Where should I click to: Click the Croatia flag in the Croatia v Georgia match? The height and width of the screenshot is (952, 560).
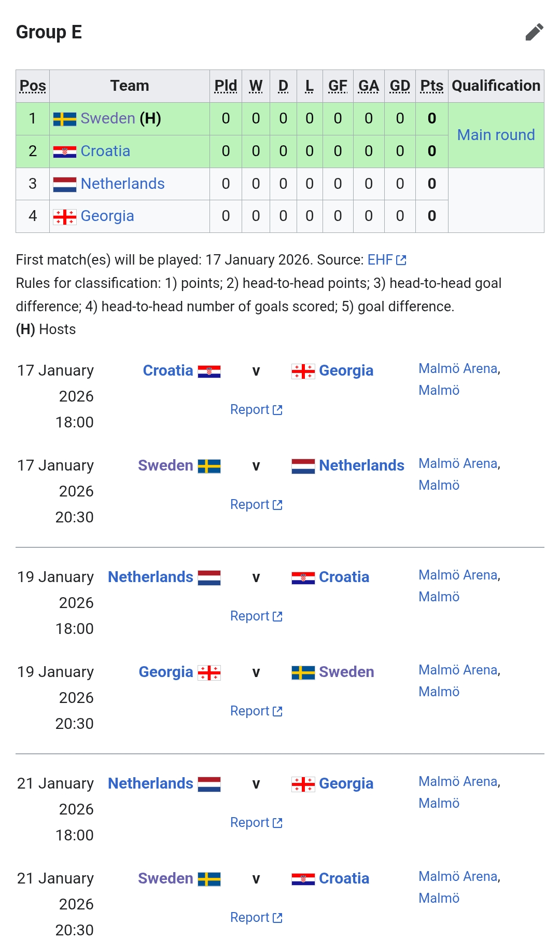pos(209,371)
